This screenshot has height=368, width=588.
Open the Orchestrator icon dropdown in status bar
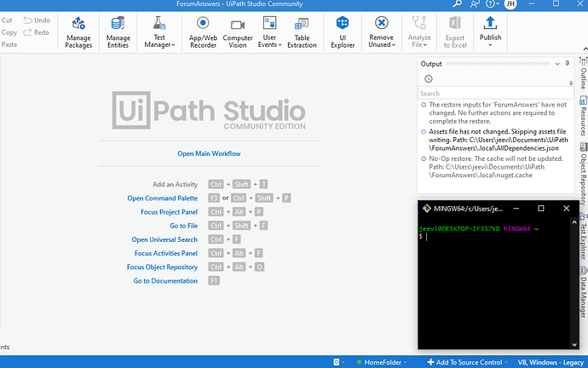tap(339, 362)
